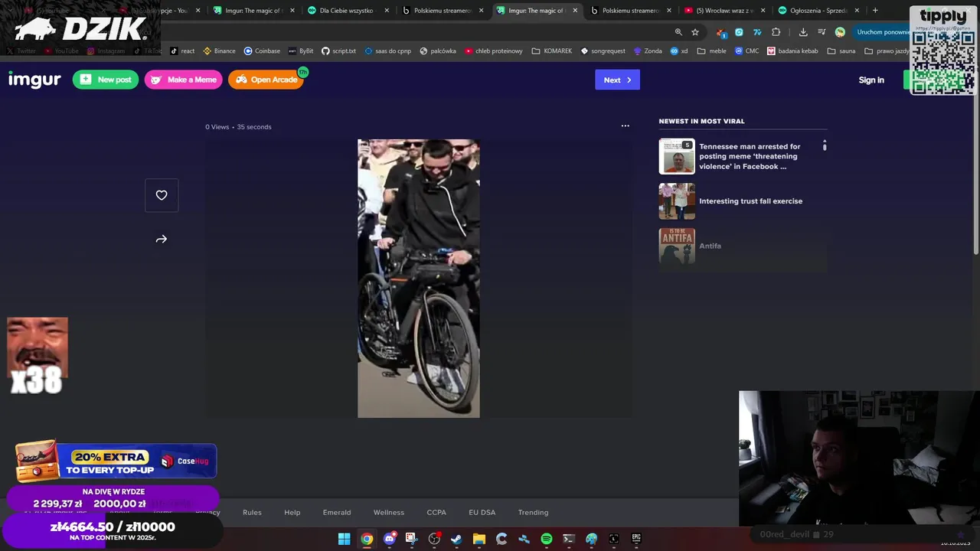980x551 pixels.
Task: Open Epic Games launcher from the taskbar
Action: click(x=636, y=539)
